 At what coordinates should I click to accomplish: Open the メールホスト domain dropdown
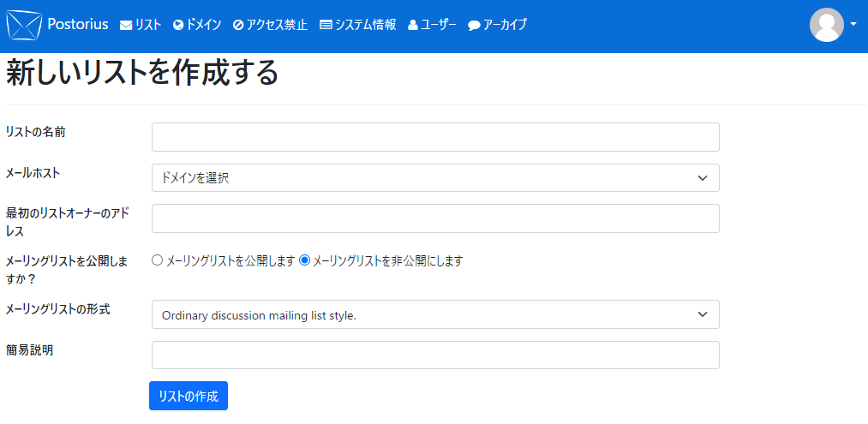point(435,178)
